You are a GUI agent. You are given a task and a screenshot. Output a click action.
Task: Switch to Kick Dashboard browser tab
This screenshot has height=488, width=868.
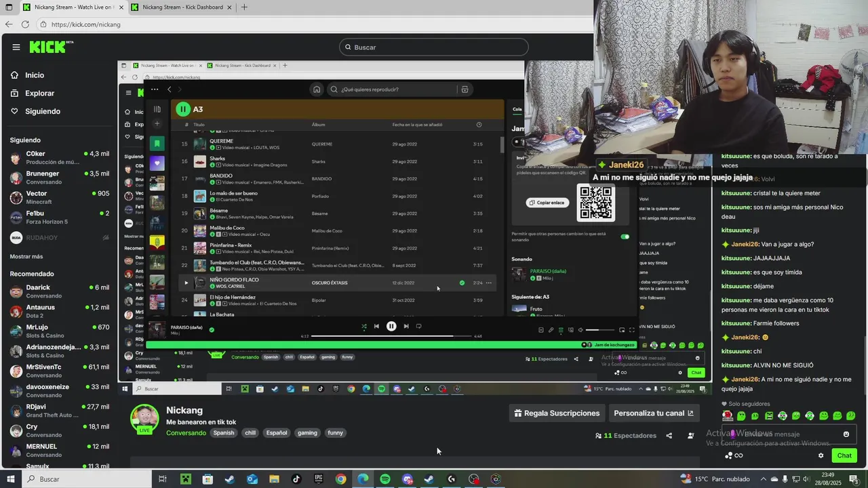[182, 7]
